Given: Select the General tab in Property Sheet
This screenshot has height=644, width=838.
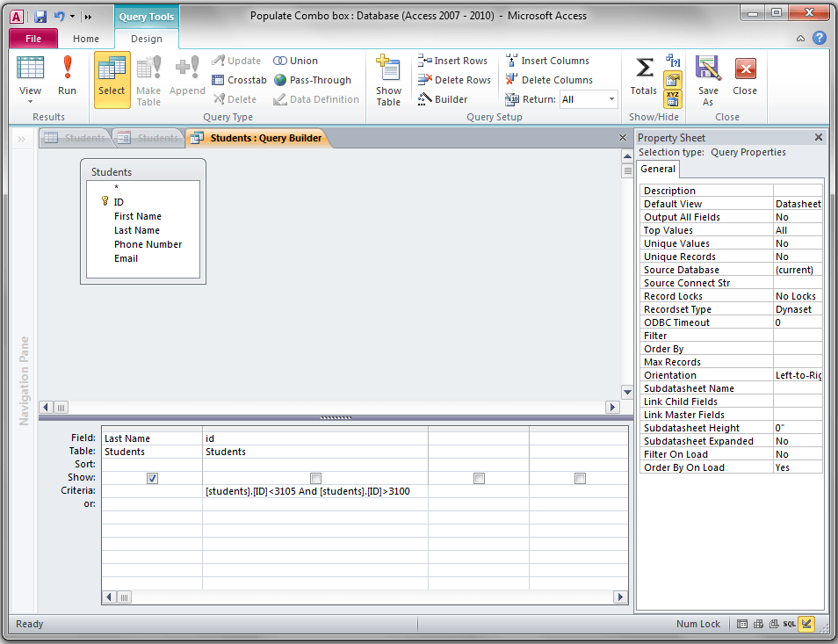Looking at the screenshot, I should [658, 169].
